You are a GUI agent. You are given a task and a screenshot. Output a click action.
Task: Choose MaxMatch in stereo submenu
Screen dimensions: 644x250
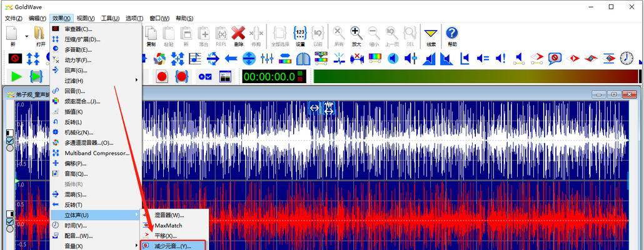[174, 226]
